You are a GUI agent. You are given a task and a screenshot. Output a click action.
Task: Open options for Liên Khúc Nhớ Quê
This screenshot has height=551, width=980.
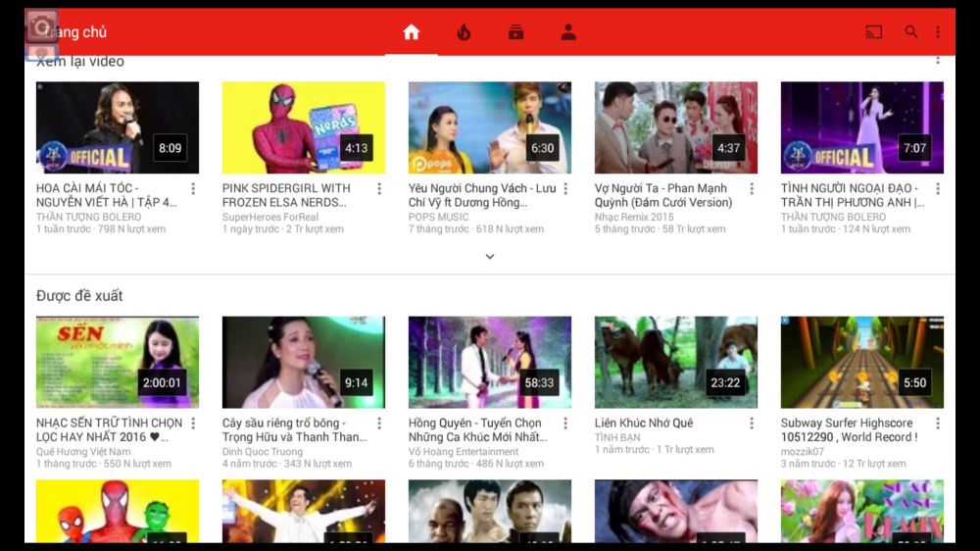752,424
